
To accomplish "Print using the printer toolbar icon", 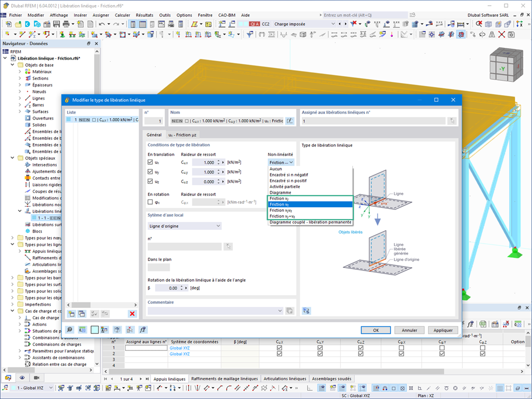I will (x=66, y=24).
